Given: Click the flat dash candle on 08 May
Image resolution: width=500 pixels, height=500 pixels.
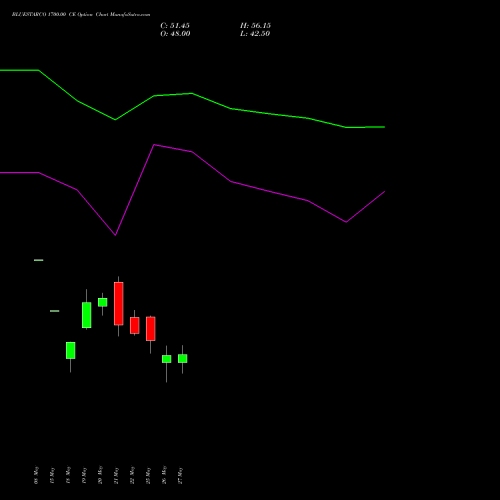Looking at the screenshot, I should click(x=39, y=260).
